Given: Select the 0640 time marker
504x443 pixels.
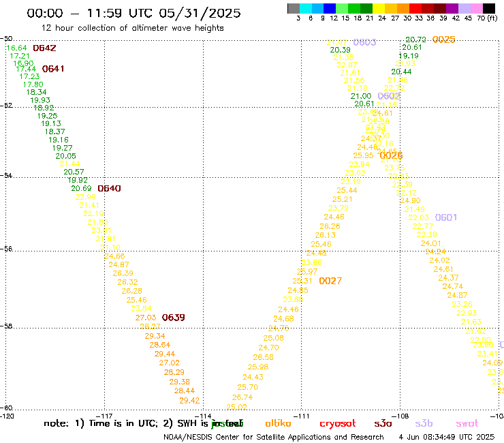Looking at the screenshot, I should (109, 189).
